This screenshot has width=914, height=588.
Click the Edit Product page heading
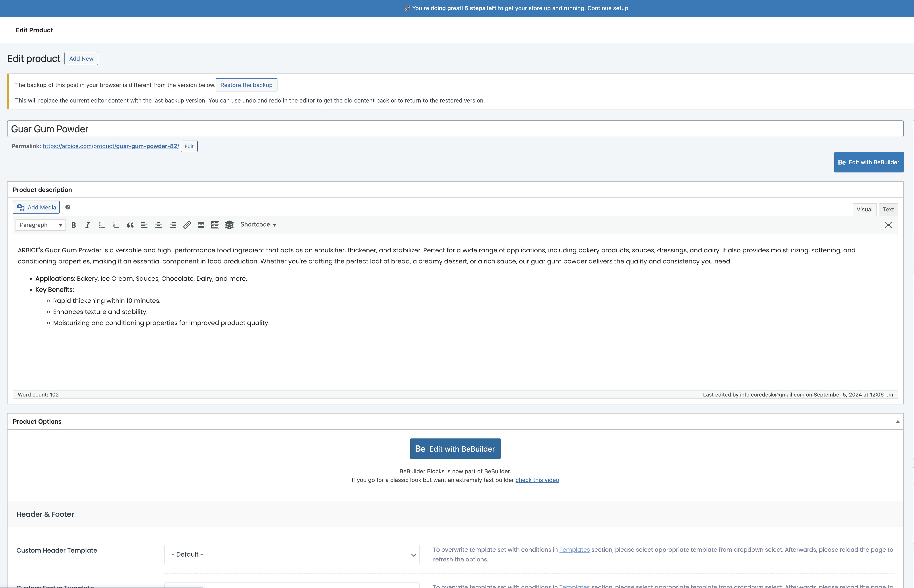tap(34, 30)
